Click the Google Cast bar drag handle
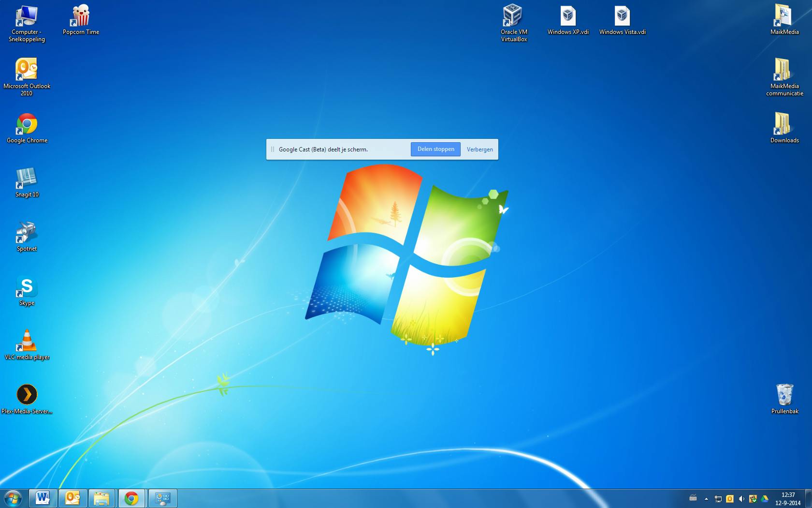812x508 pixels. [273, 149]
